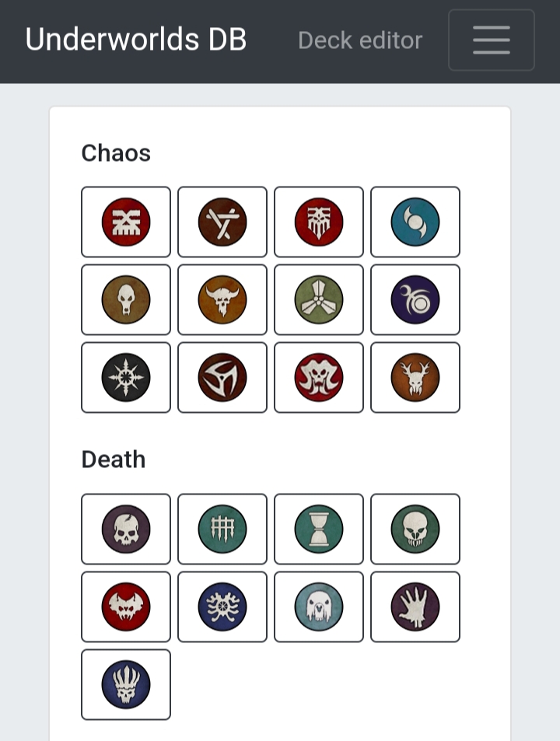Click the Underworlds DB home link

pyautogui.click(x=136, y=40)
